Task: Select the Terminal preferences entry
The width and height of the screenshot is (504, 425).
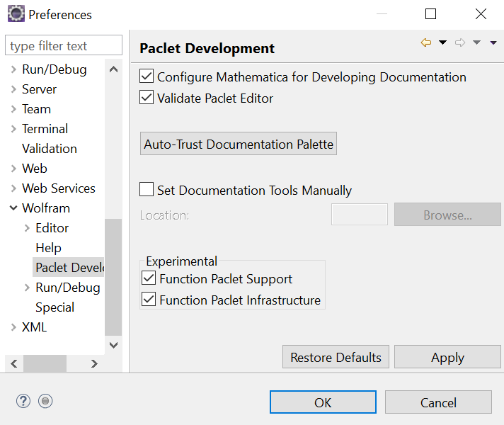Action: point(45,129)
